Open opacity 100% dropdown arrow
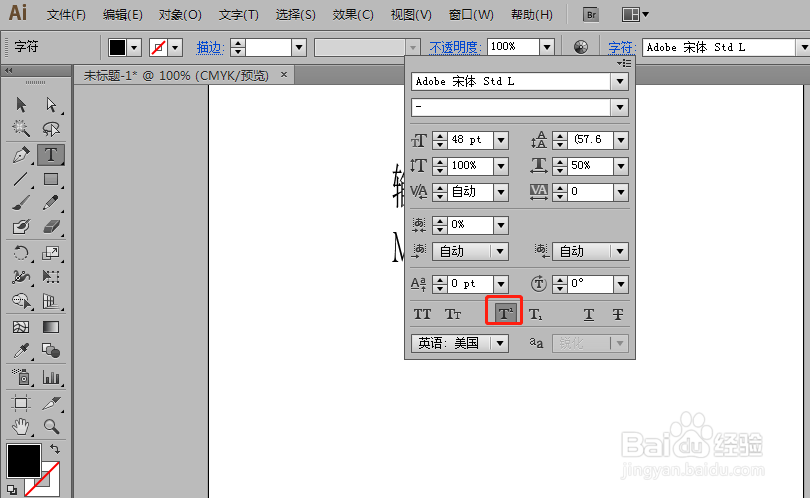The image size is (810, 498). 547,48
